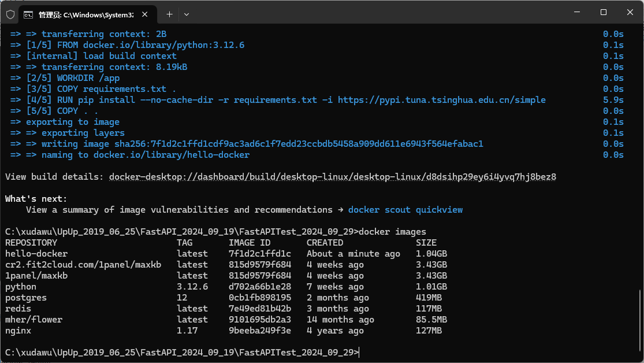Open a new tab with plus button

(x=169, y=14)
